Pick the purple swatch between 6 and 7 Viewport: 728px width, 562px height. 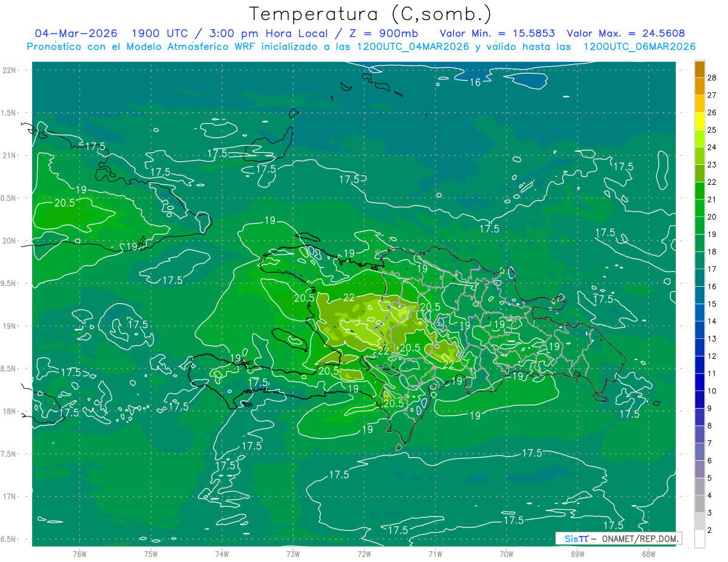(699, 452)
